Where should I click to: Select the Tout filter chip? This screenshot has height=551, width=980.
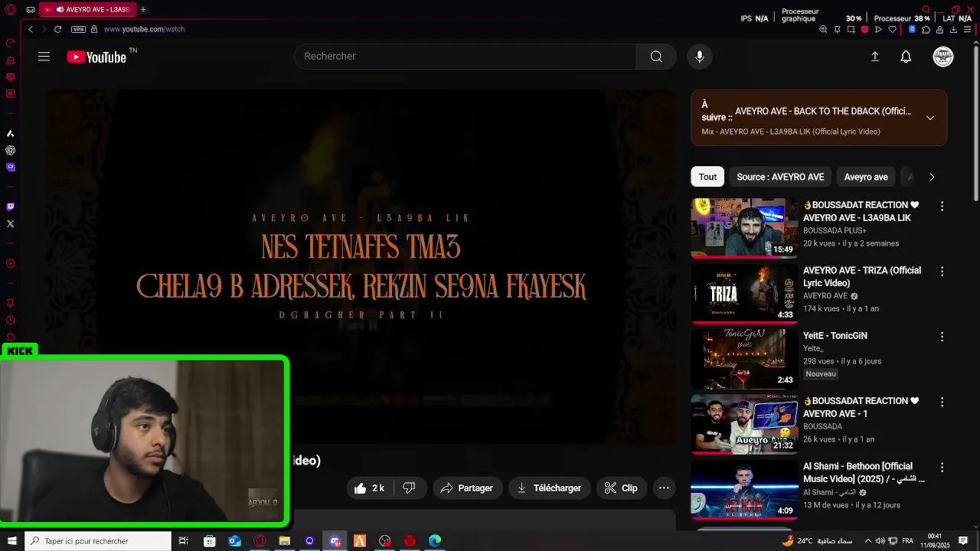pyautogui.click(x=707, y=177)
